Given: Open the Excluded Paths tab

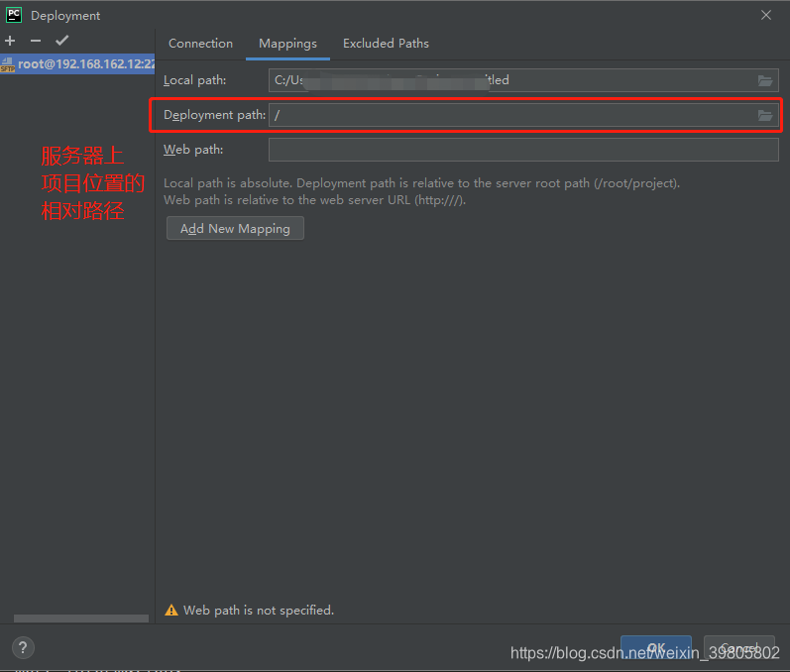Looking at the screenshot, I should pos(386,44).
